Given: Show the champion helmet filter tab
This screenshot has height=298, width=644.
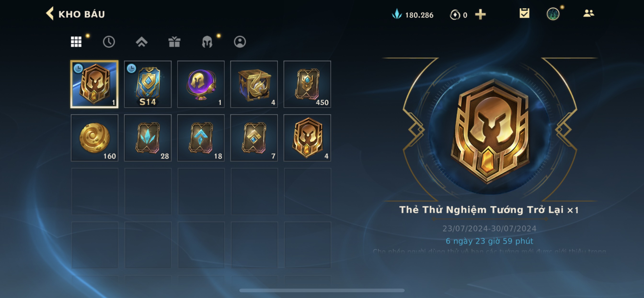Looking at the screenshot, I should [207, 42].
